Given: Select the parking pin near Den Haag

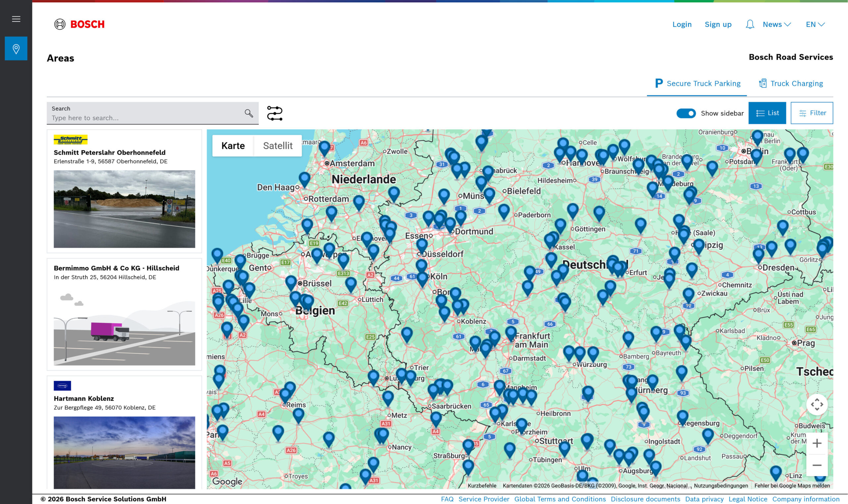Looking at the screenshot, I should (304, 180).
